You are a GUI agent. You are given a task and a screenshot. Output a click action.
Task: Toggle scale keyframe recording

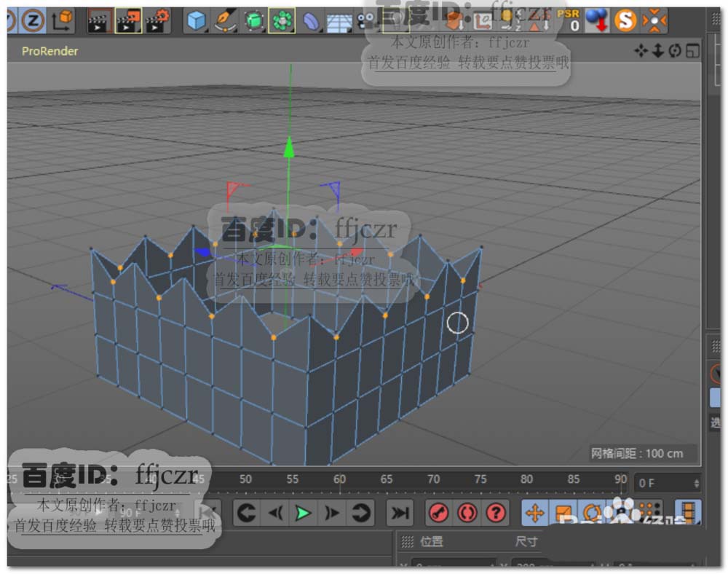(563, 513)
